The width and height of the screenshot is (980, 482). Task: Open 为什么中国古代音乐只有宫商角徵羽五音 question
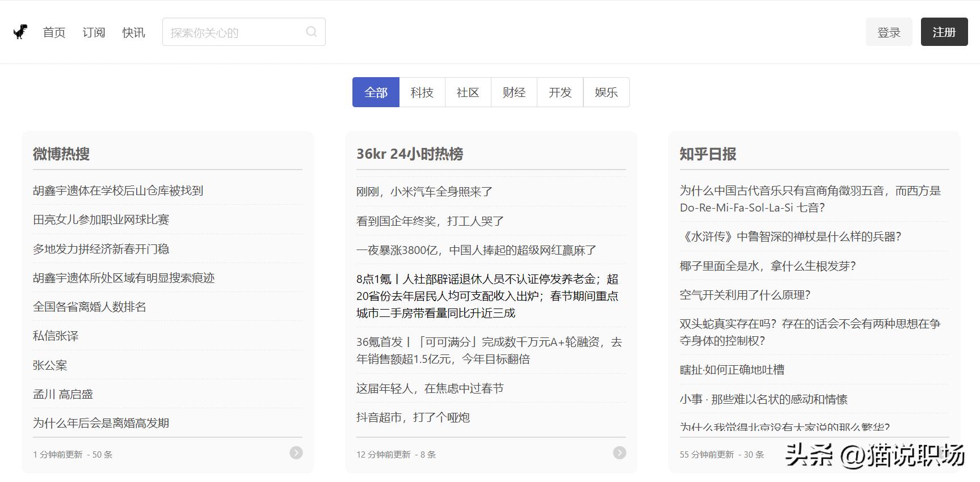810,199
